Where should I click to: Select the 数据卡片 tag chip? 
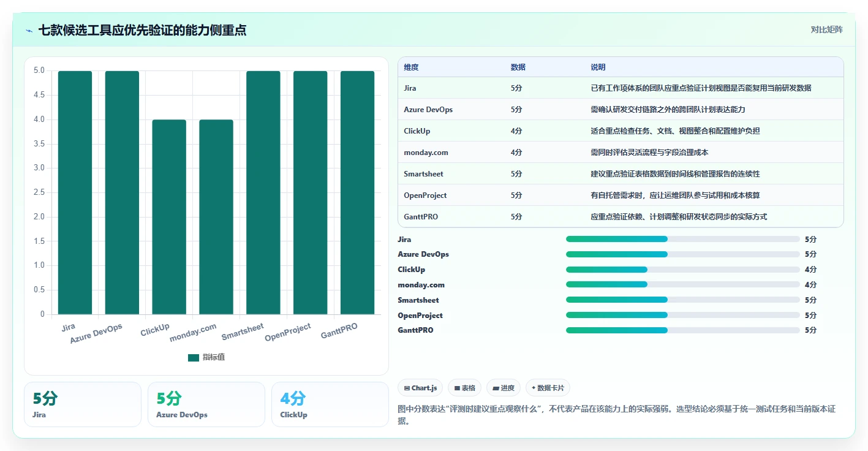click(548, 388)
